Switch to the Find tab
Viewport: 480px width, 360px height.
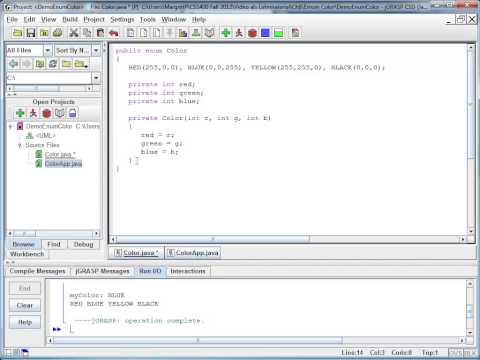tap(54, 244)
